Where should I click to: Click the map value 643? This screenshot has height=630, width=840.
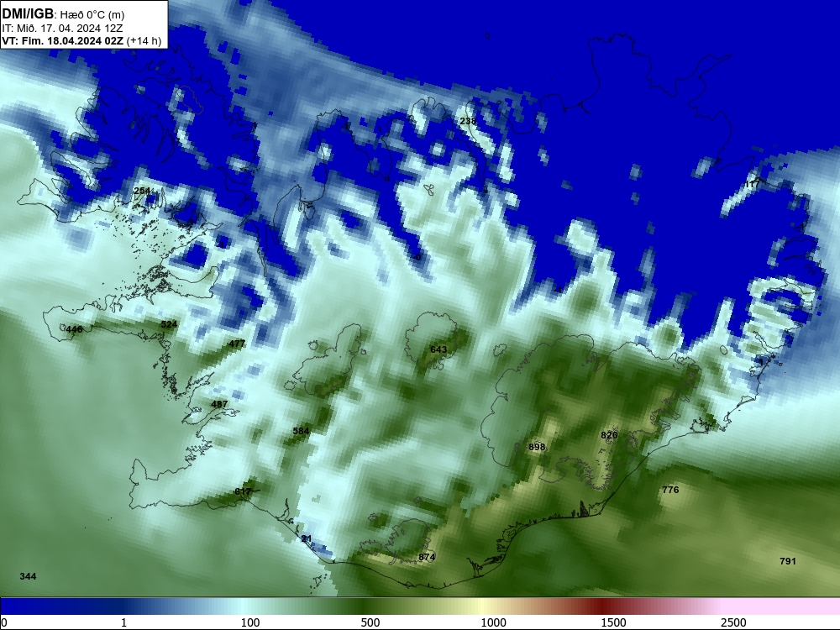pyautogui.click(x=438, y=349)
